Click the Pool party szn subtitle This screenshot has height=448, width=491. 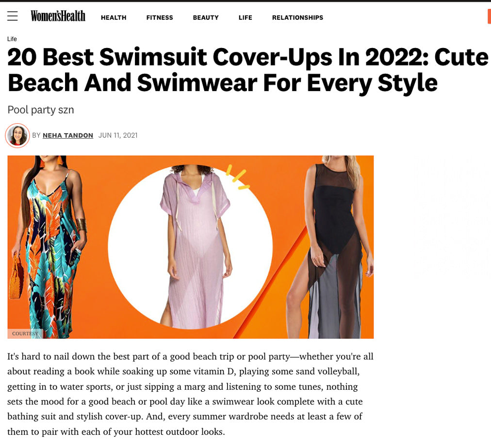[x=41, y=110]
